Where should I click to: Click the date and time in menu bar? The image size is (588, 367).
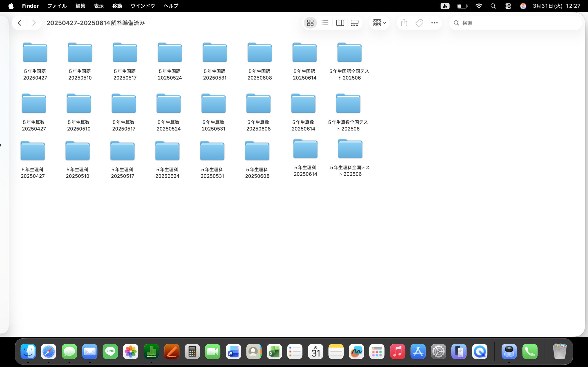point(556,6)
